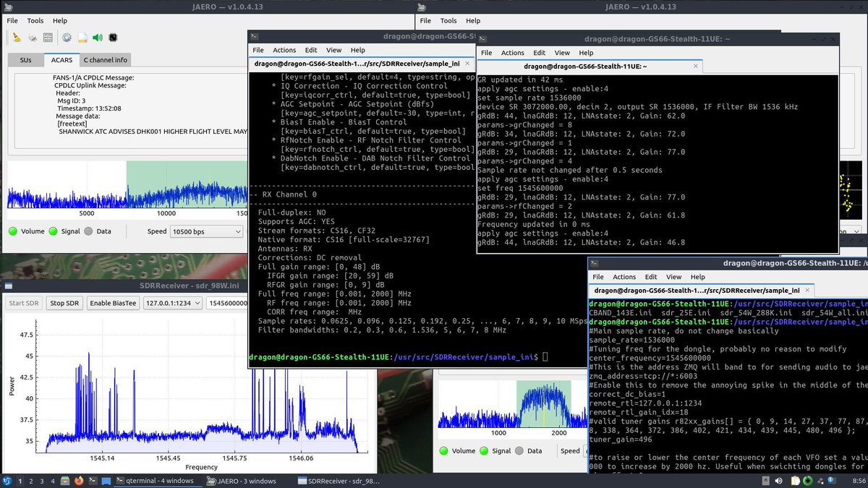The image size is (868, 488).
Task: Open the Tools menu in the left JAERO window
Action: 35,21
